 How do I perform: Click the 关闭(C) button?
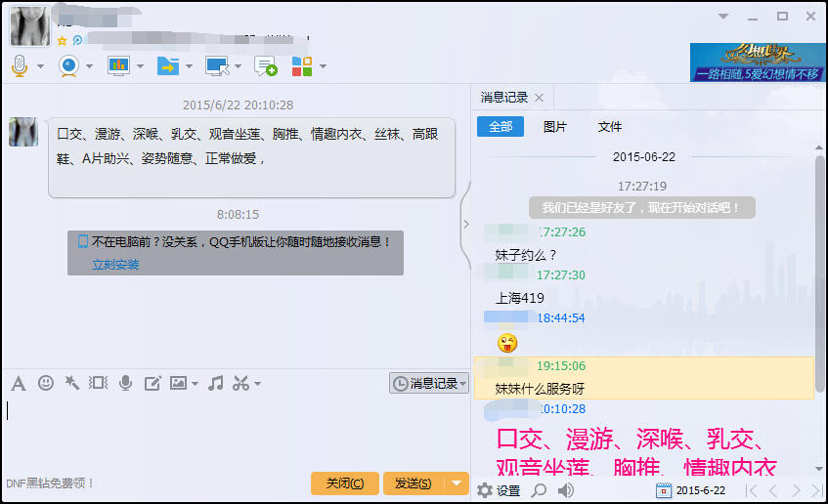point(345,483)
